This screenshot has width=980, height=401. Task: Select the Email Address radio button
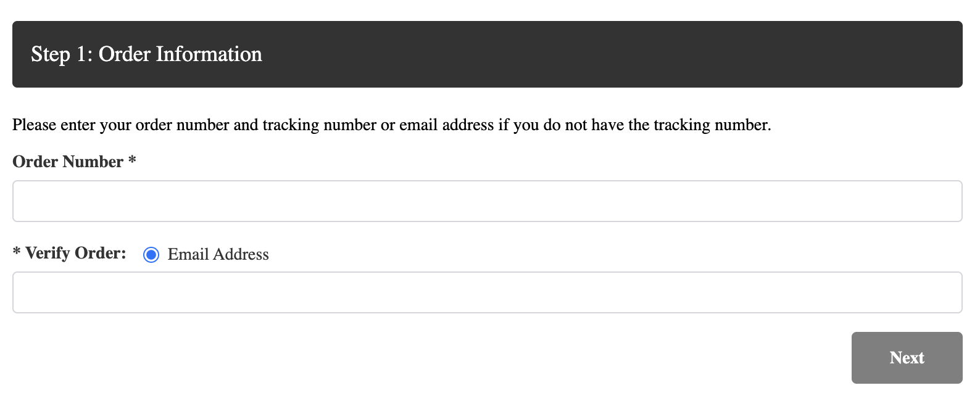click(151, 254)
